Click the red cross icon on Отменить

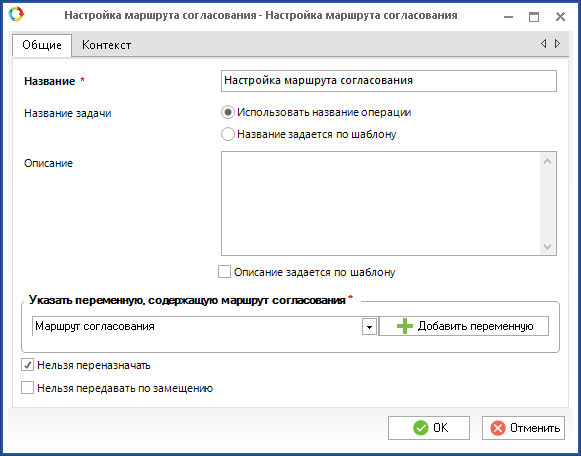point(498,428)
